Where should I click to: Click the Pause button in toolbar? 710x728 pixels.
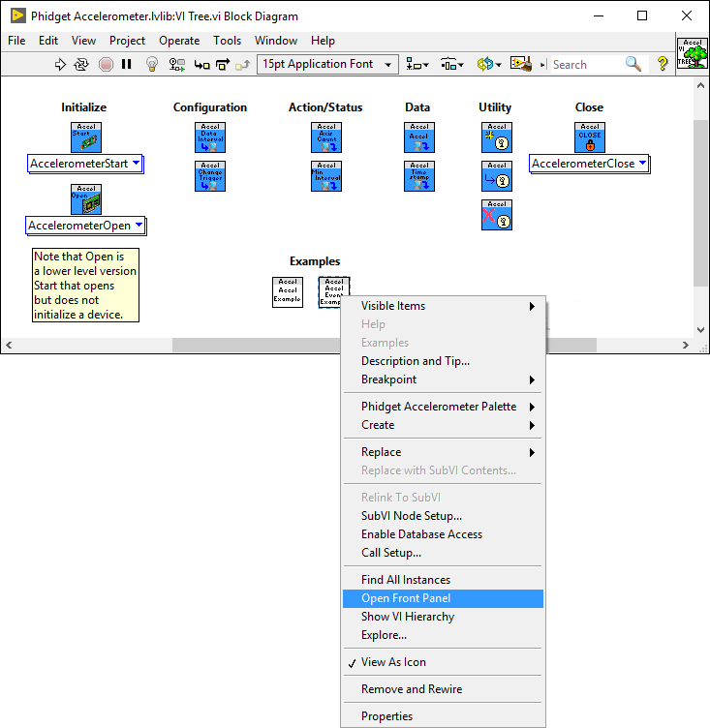126,64
